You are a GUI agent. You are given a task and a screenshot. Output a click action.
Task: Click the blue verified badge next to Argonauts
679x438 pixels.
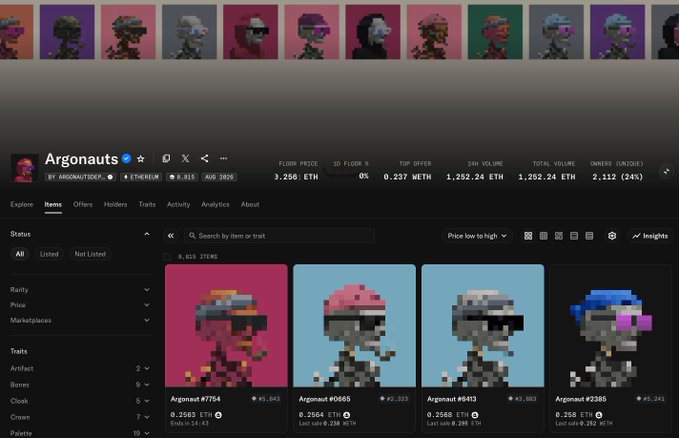[x=126, y=159]
